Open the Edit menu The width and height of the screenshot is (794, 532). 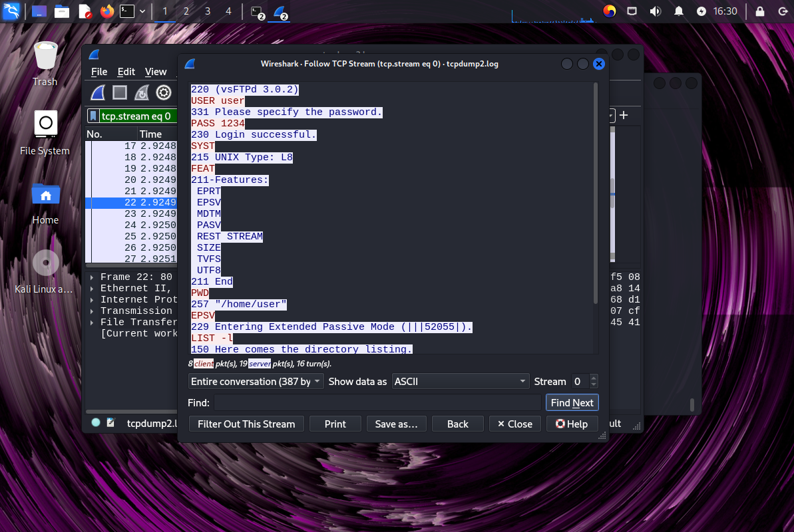[x=126, y=72]
